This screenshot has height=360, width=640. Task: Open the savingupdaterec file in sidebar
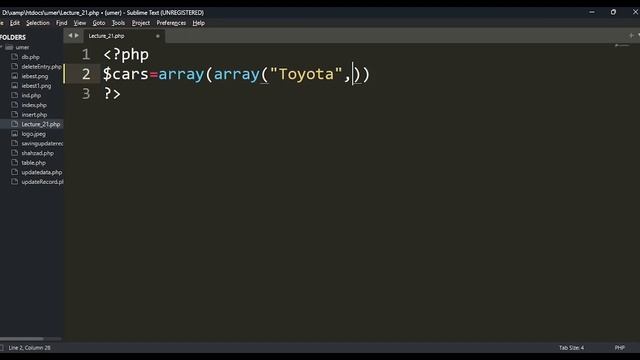(42, 143)
